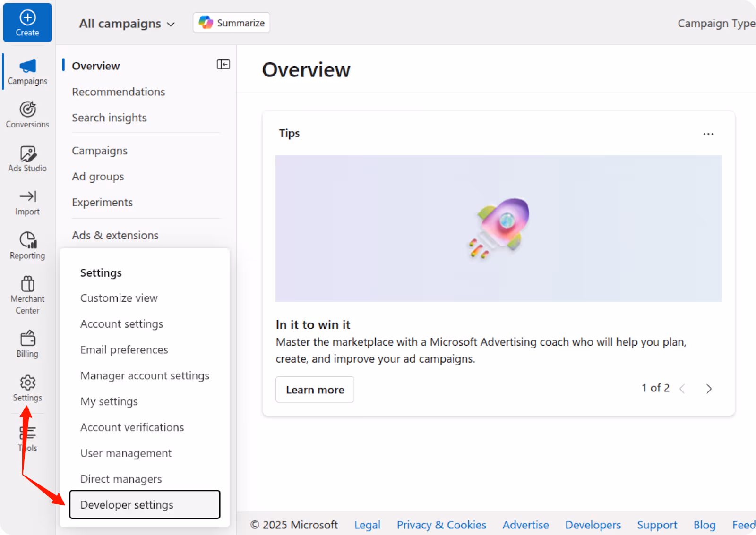Click Summarize with Copilot
756x535 pixels.
coord(231,22)
